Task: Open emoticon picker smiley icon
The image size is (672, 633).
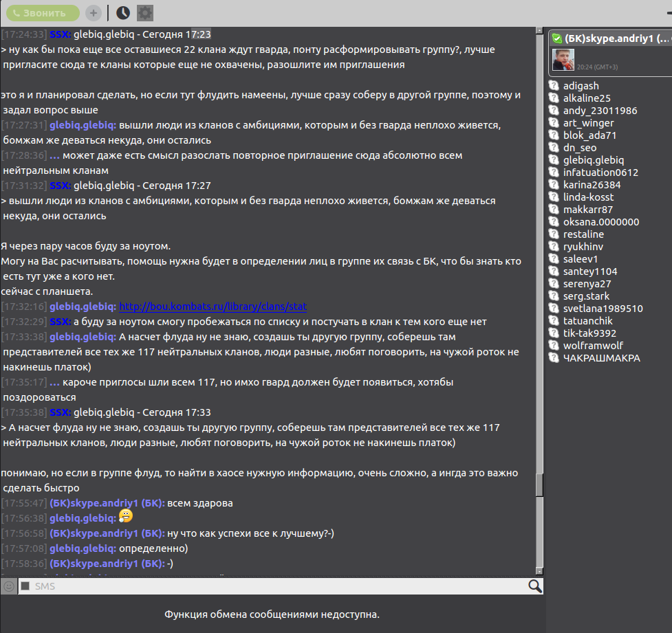Action: click(x=8, y=586)
